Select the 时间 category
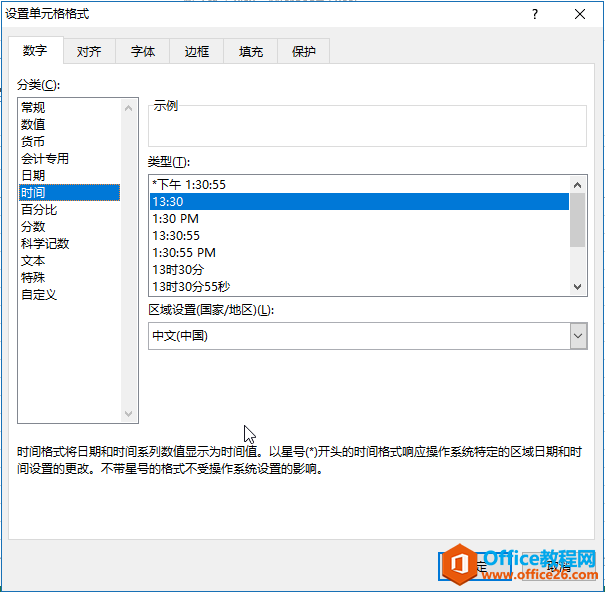This screenshot has height=592, width=605. (x=69, y=192)
